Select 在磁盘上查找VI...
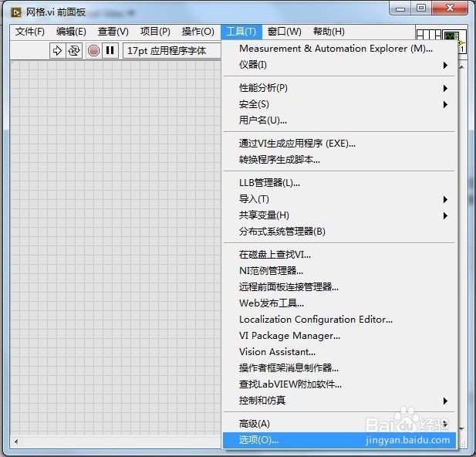Viewport: 476px width, 457px height. pyautogui.click(x=339, y=254)
